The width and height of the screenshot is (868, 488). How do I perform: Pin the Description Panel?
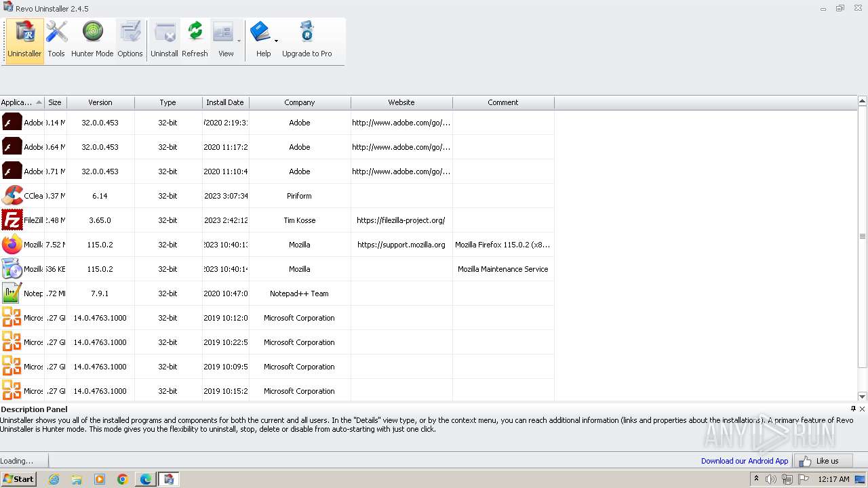pyautogui.click(x=853, y=409)
